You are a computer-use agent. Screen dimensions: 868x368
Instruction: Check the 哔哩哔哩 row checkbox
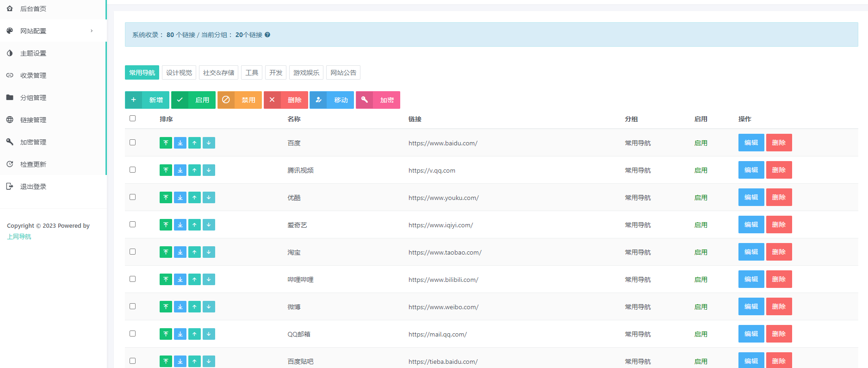coord(133,279)
